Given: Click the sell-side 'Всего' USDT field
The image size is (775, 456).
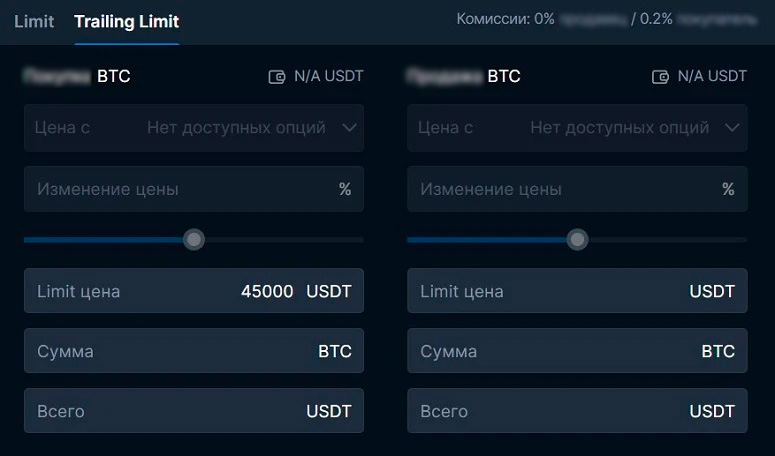Looking at the screenshot, I should (x=576, y=411).
